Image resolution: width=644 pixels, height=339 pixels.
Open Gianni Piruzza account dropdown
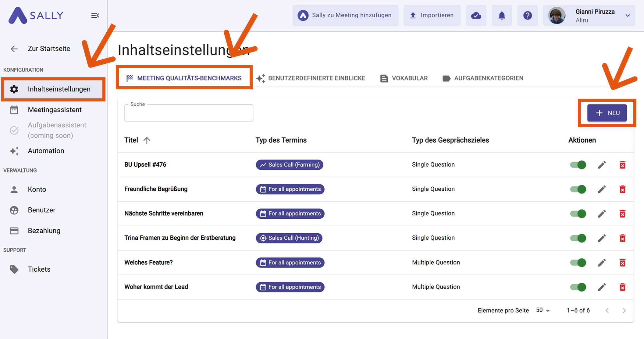628,16
